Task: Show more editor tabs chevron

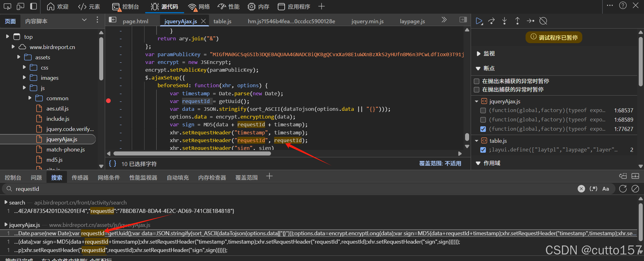Action: (x=444, y=20)
